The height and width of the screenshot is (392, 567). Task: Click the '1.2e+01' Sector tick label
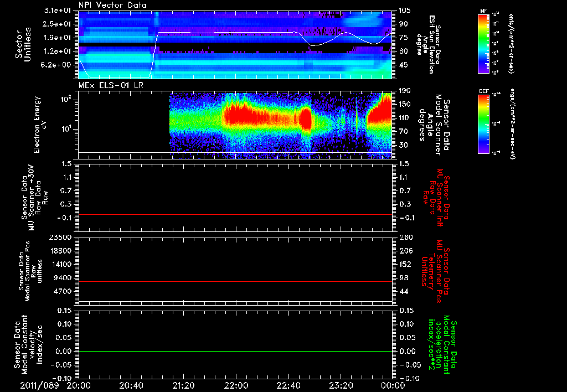tap(58, 51)
